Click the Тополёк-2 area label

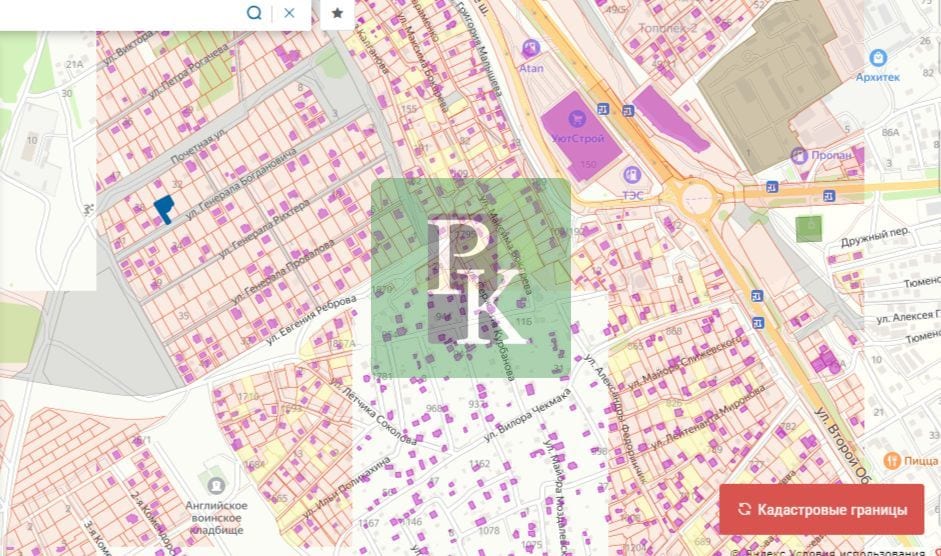tap(668, 28)
